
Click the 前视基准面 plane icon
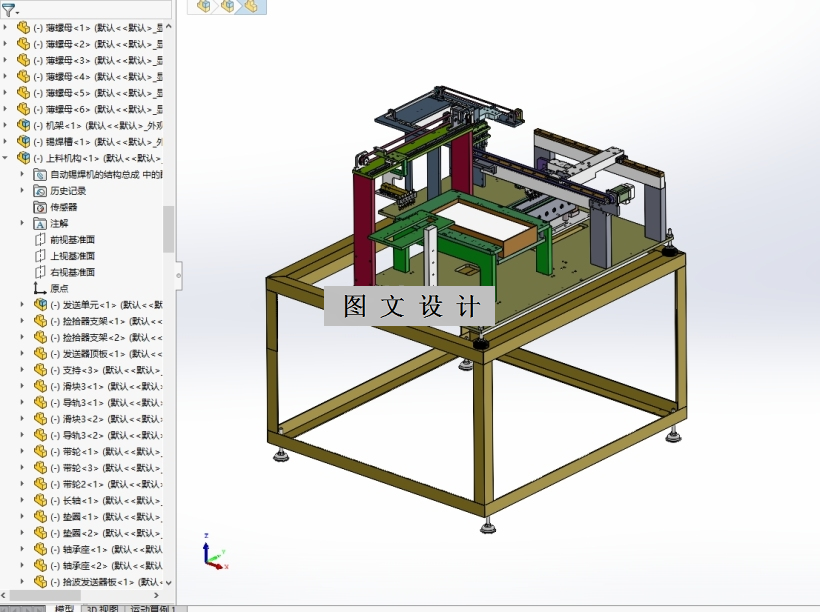point(40,240)
